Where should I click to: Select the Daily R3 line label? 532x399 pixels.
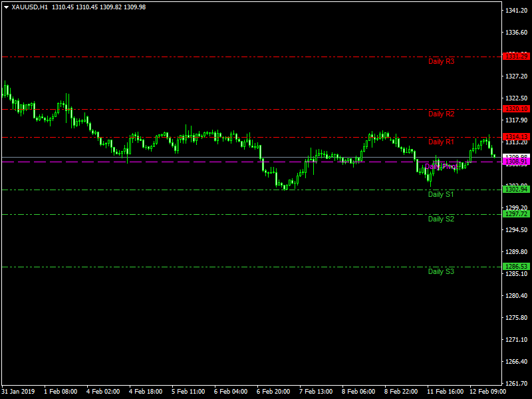tap(441, 61)
